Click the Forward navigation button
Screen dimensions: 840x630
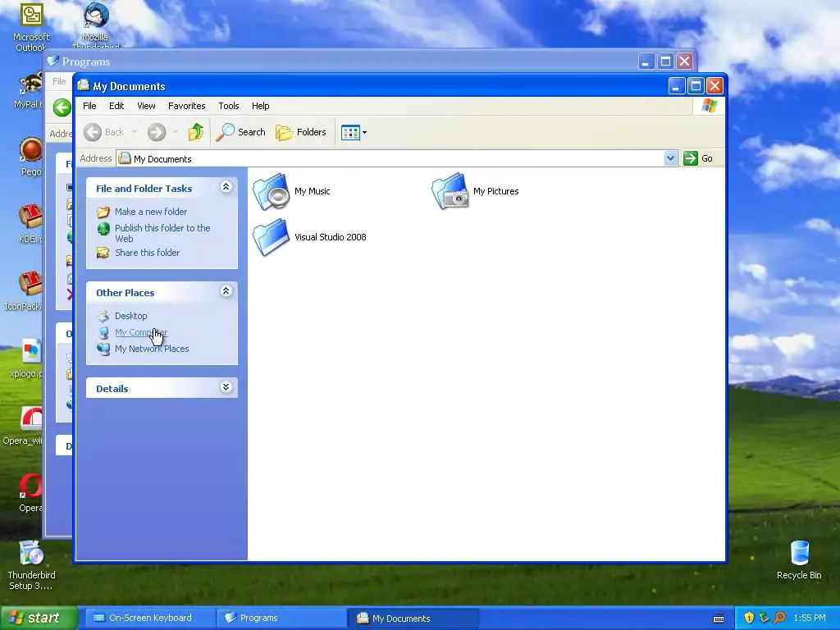click(x=157, y=132)
